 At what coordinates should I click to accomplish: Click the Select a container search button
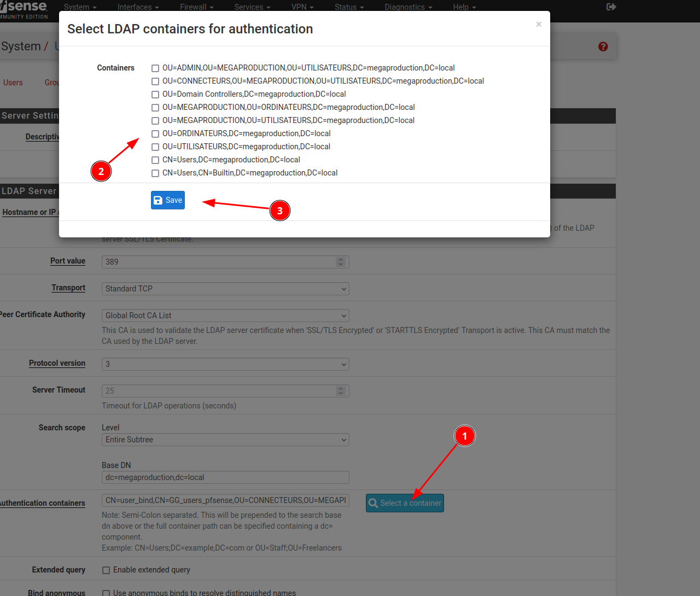tap(405, 503)
